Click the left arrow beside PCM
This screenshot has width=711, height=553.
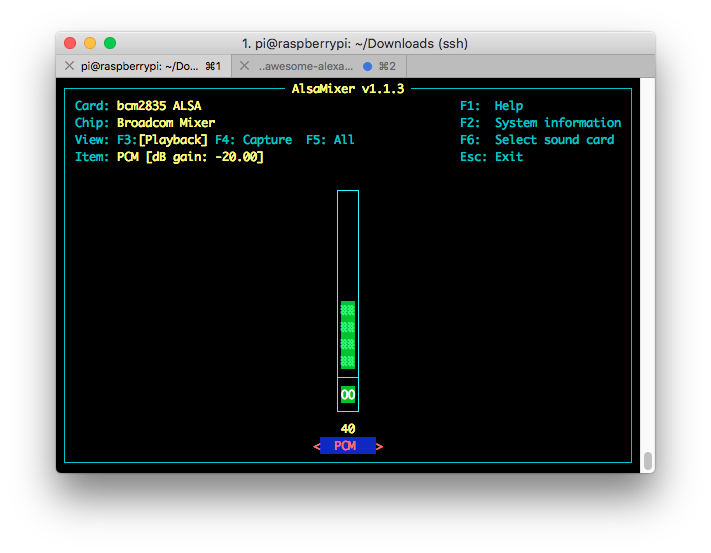click(x=317, y=447)
